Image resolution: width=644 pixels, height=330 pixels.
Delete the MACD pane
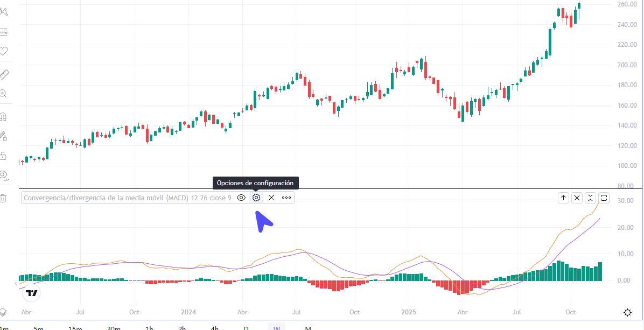coord(577,198)
